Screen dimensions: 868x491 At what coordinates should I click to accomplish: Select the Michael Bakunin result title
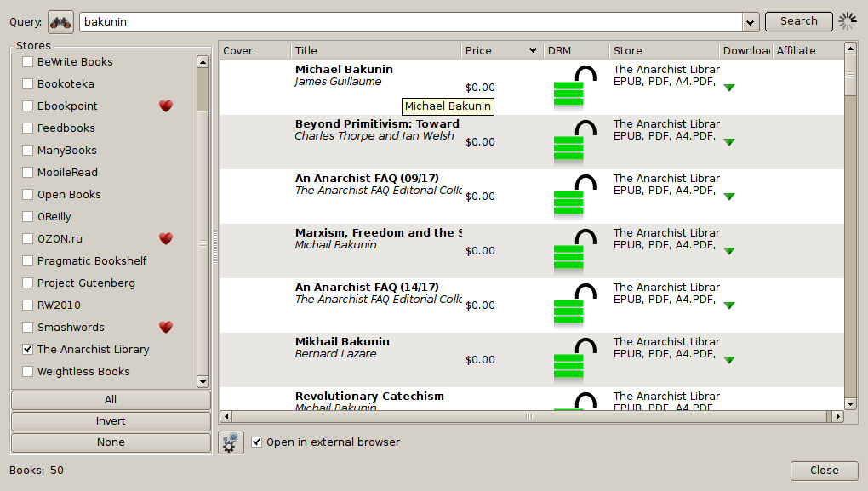pyautogui.click(x=344, y=70)
